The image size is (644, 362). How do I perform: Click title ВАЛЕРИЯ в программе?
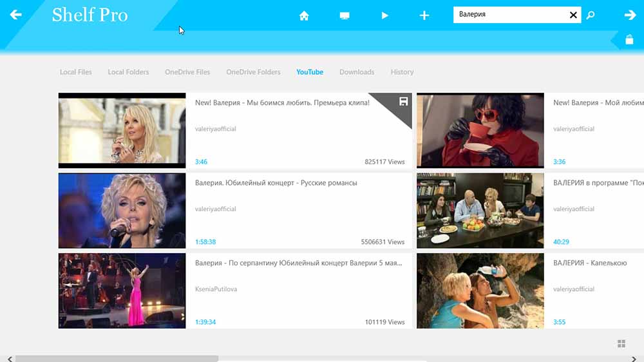598,183
